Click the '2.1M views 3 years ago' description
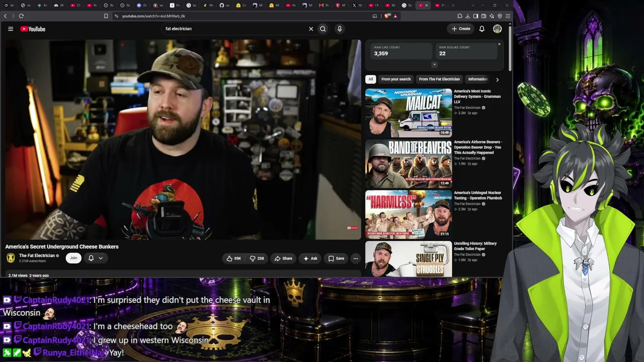Image resolution: width=644 pixels, height=362 pixels. point(29,276)
